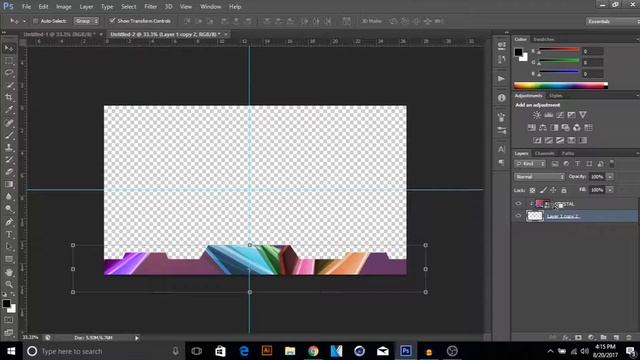Add a Levels adjustment
Image resolution: width=640 pixels, height=360 pixels.
549,115
